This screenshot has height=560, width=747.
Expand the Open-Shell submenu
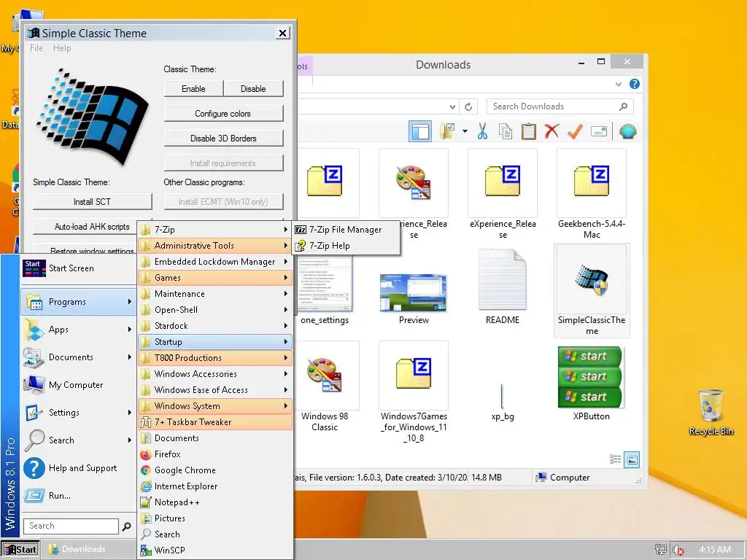coord(215,309)
